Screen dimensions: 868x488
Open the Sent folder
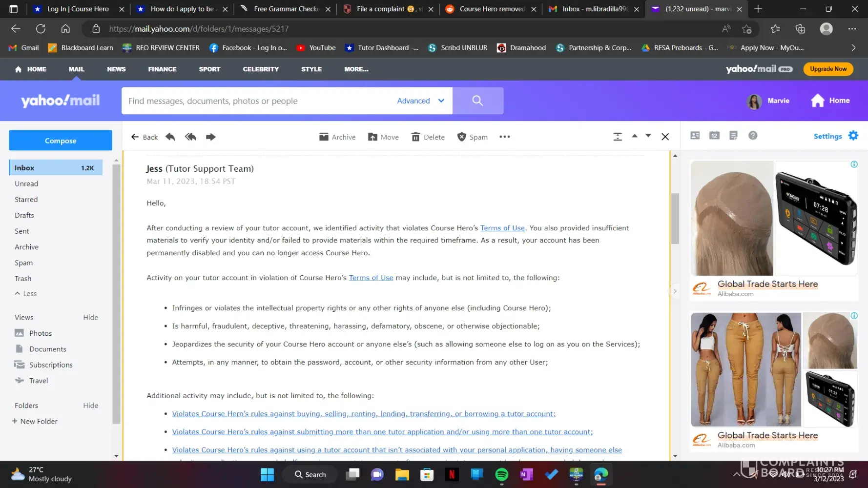coord(22,231)
